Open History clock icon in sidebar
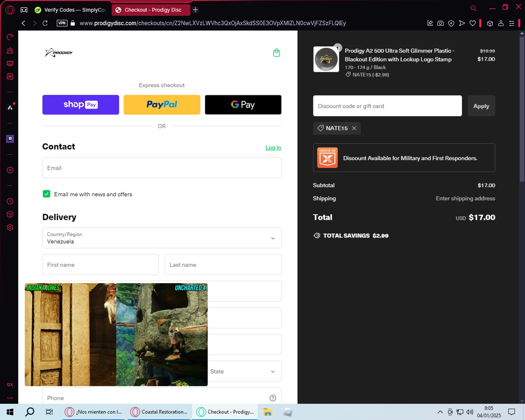The width and height of the screenshot is (525, 420). 10,201
